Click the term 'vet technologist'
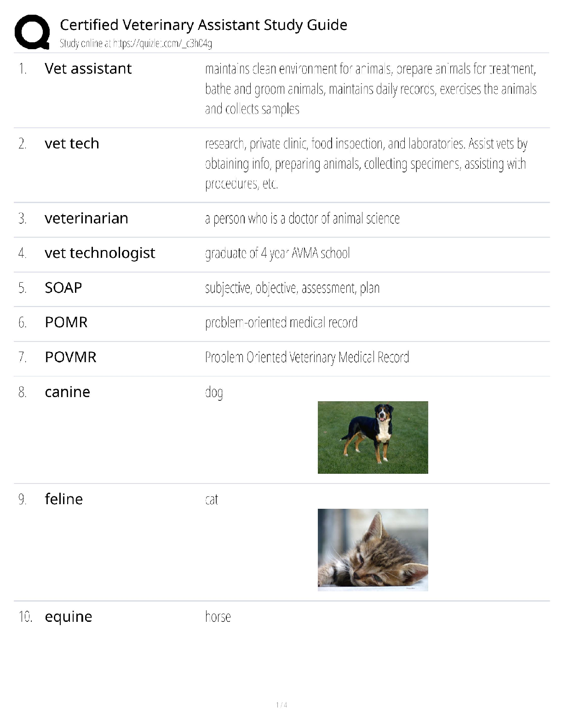The image size is (563, 728). (x=100, y=253)
